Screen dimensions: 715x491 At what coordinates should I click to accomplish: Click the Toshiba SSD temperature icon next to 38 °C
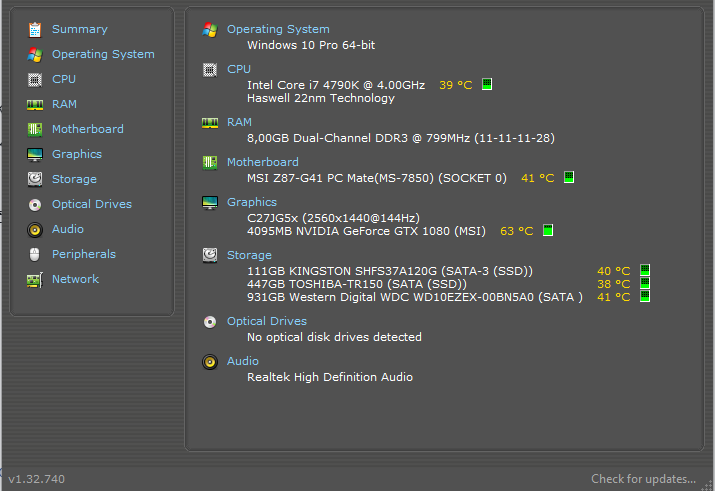coord(645,283)
